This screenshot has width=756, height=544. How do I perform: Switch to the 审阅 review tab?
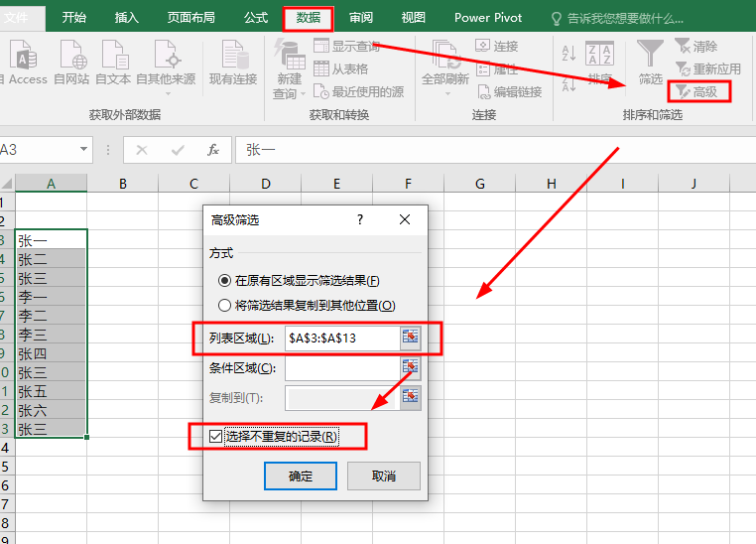[x=361, y=18]
